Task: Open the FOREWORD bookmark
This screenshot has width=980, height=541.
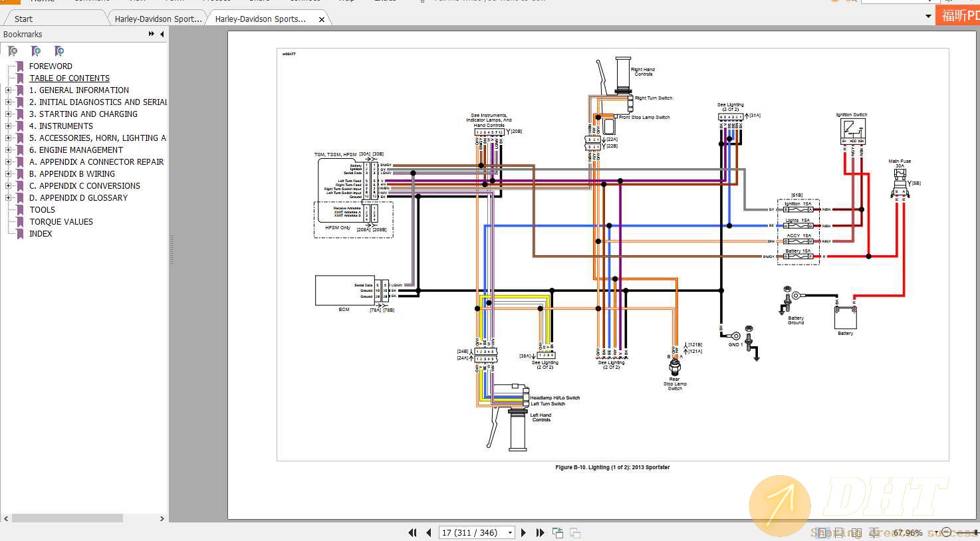Action: click(51, 66)
